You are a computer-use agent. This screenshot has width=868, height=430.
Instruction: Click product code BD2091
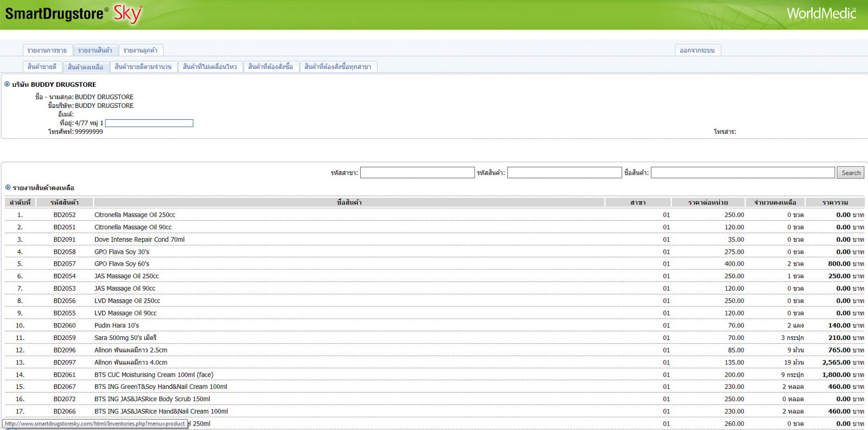tap(65, 239)
